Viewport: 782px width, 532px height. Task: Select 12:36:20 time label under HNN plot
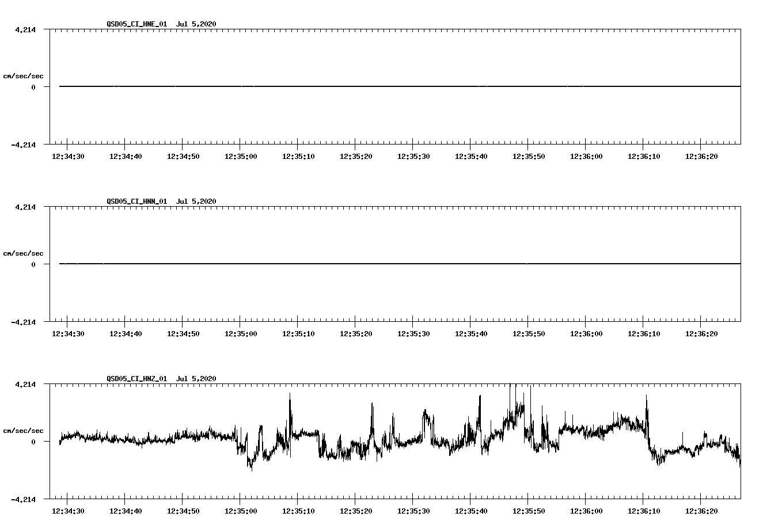(701, 334)
